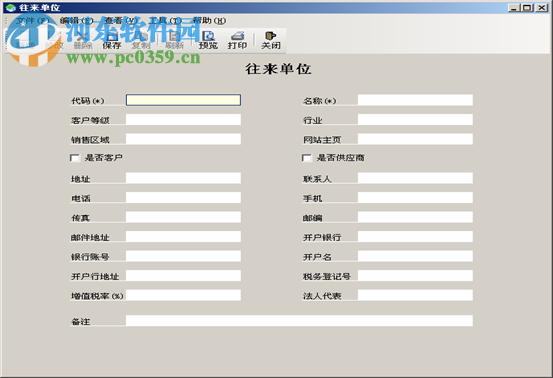The height and width of the screenshot is (378, 553).
Task: Tick the 是否供应商 checkbox
Action: click(x=306, y=158)
